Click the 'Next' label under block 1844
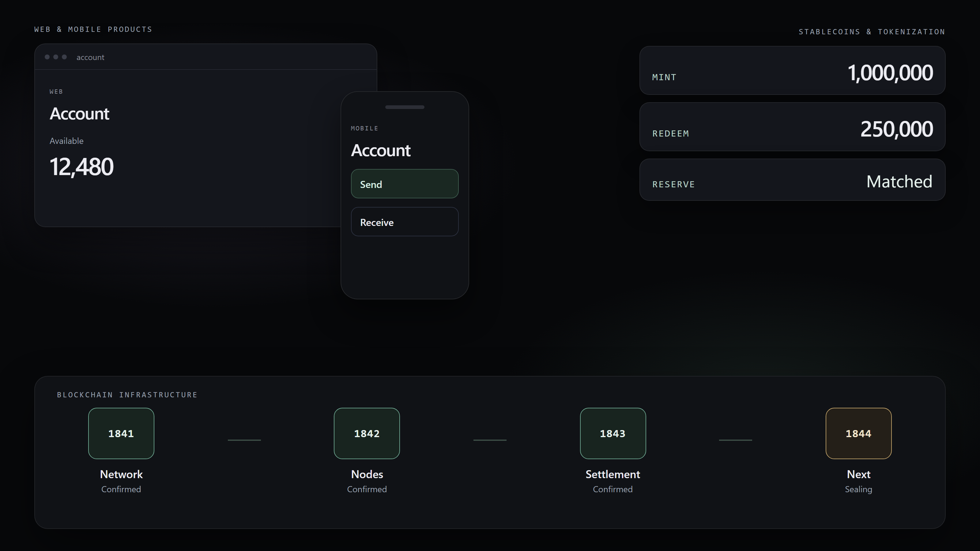This screenshot has height=551, width=980. pos(858,474)
